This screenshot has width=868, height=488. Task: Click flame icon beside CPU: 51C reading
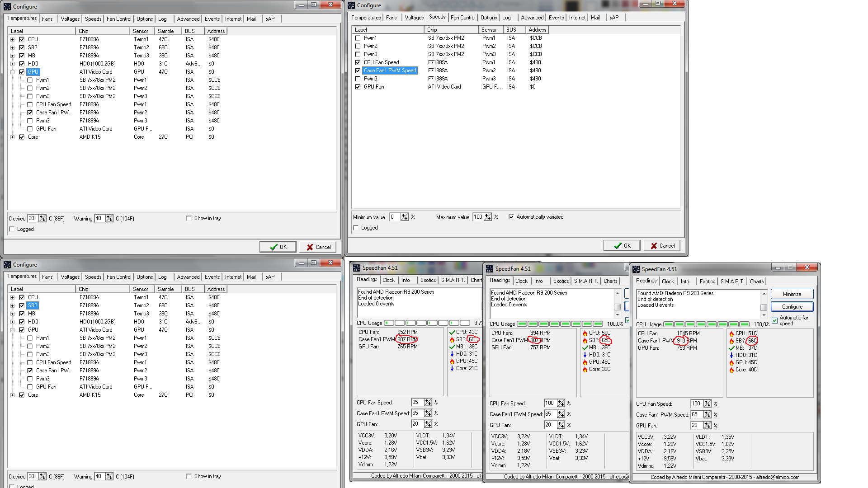731,334
